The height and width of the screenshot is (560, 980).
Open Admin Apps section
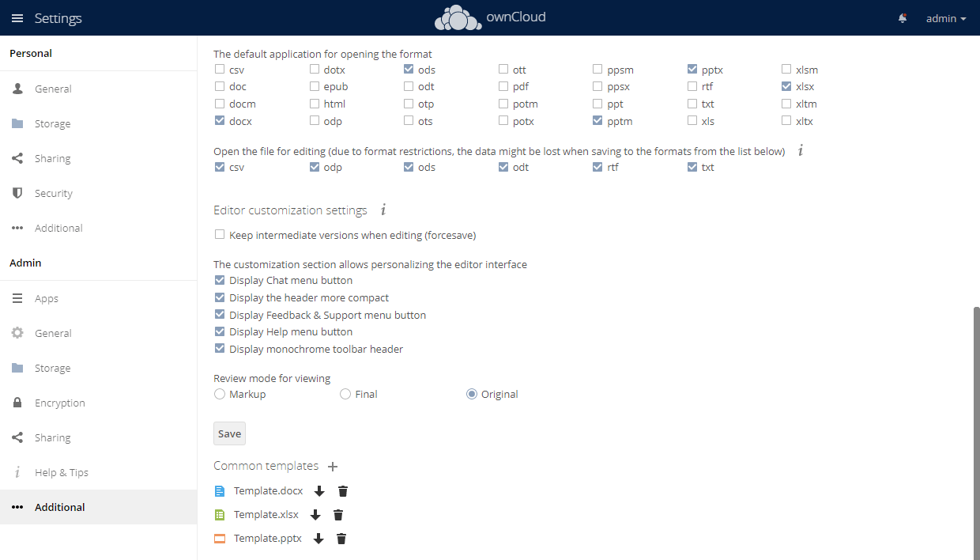coord(47,298)
